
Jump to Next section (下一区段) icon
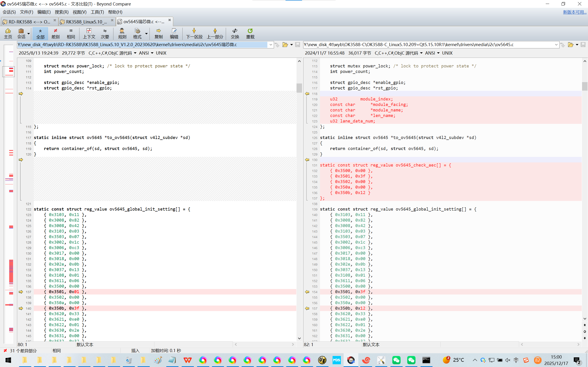(194, 33)
